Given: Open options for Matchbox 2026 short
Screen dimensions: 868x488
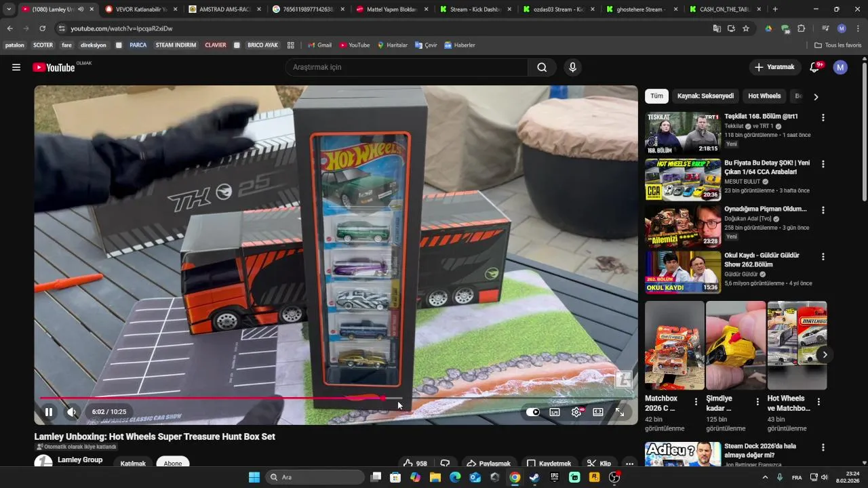Looking at the screenshot, I should [696, 401].
